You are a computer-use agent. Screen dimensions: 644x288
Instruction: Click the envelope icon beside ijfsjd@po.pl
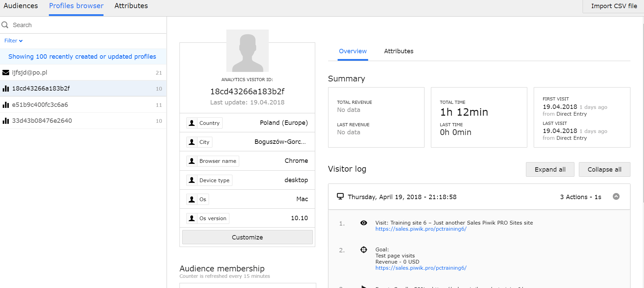[x=6, y=73]
